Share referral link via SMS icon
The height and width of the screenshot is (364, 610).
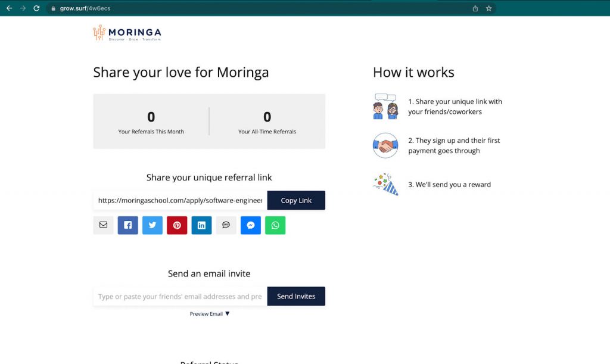click(x=226, y=225)
